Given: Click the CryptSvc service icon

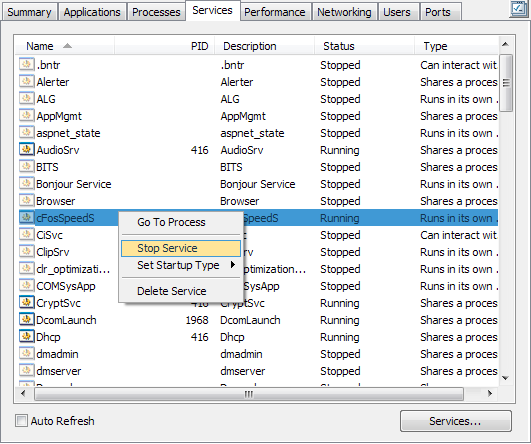Looking at the screenshot, I should coord(26,303).
